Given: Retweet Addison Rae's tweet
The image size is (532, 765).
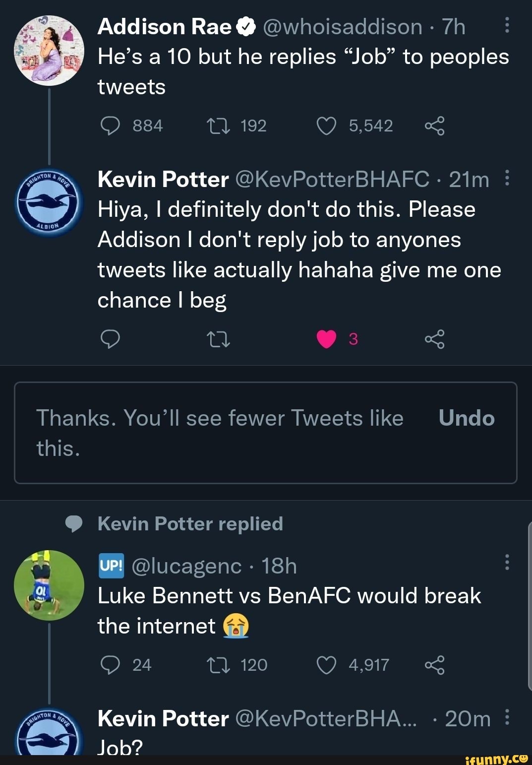Looking at the screenshot, I should tap(218, 126).
